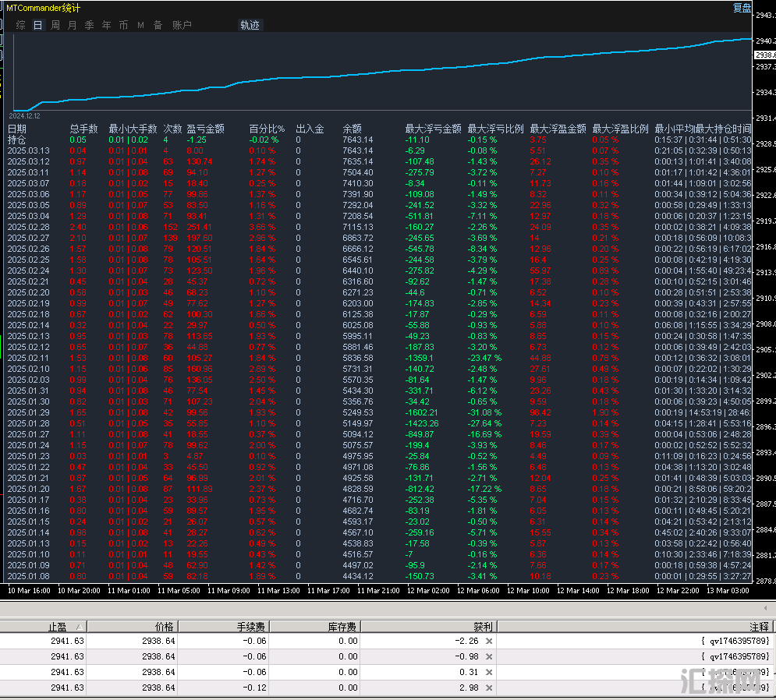This screenshot has height=700, width=776.
Task: Select the 日 daily statistics tab
Action: click(37, 25)
